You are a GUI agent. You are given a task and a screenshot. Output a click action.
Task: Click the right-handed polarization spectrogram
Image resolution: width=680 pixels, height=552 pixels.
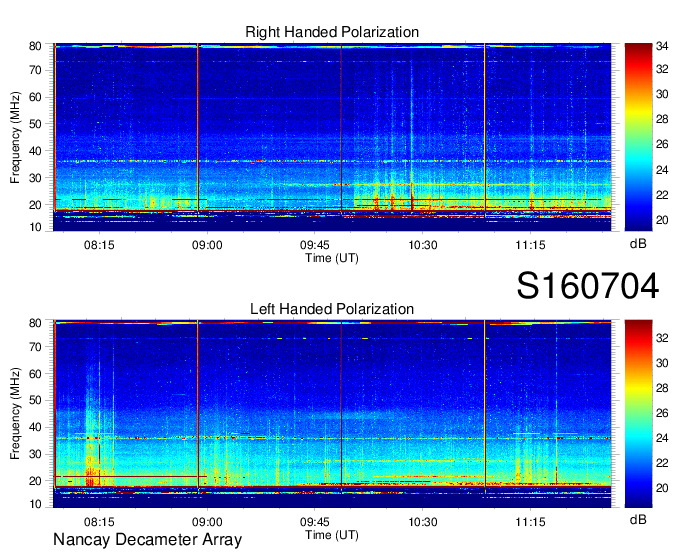[332, 137]
